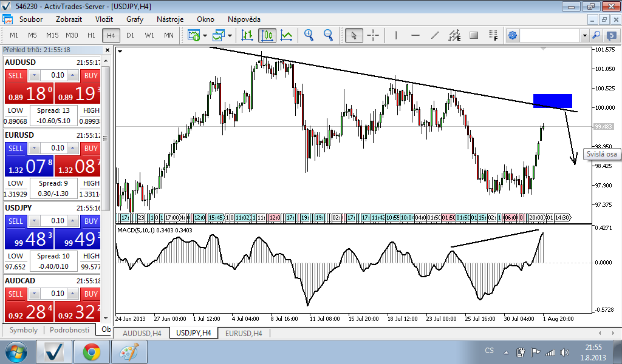Enable the H1 timeframe
Viewport: 622px width, 364px height.
(91, 35)
